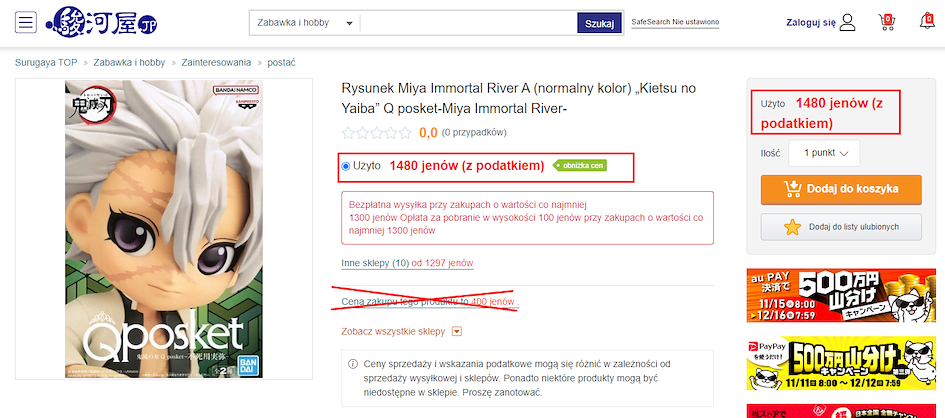Image resolution: width=945 pixels, height=418 pixels.
Task: Click Dodaj do koszyka button
Action: (x=841, y=189)
